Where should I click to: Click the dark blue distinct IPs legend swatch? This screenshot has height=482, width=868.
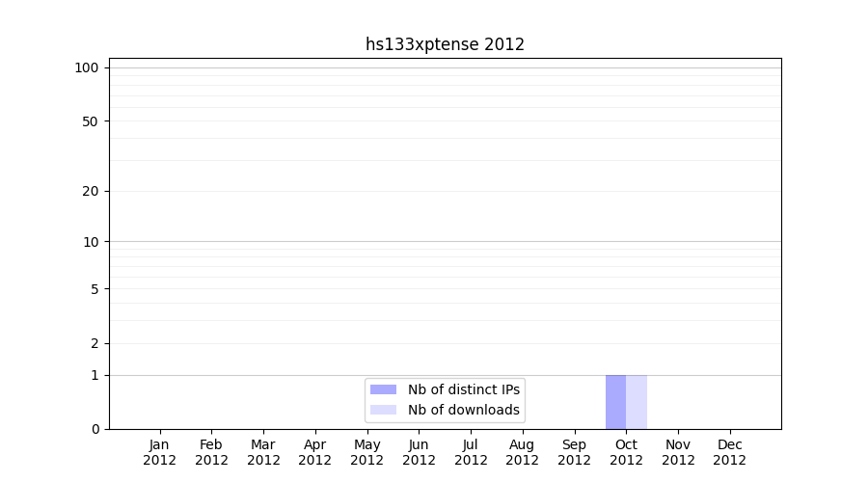(x=383, y=389)
